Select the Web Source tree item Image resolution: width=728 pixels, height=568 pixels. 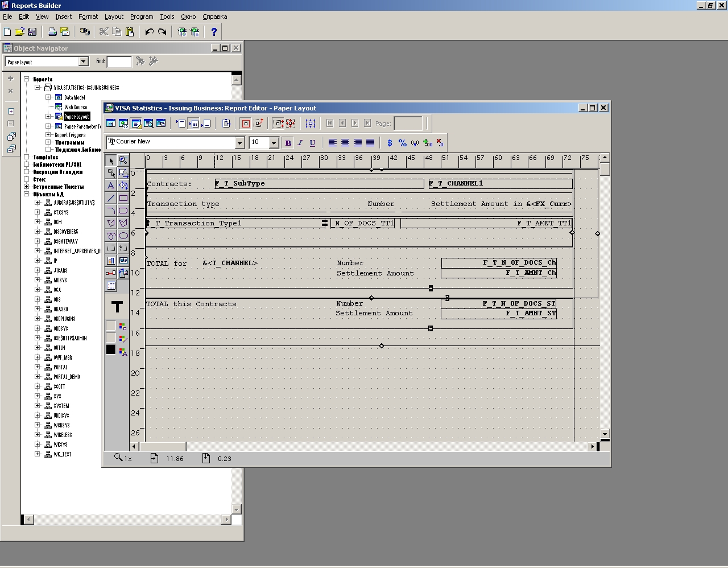(76, 107)
